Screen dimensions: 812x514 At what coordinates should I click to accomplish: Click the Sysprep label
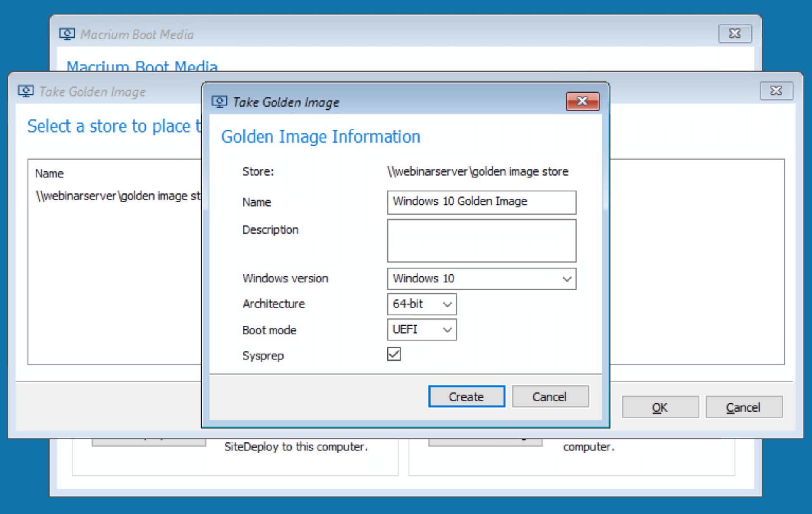tap(263, 356)
